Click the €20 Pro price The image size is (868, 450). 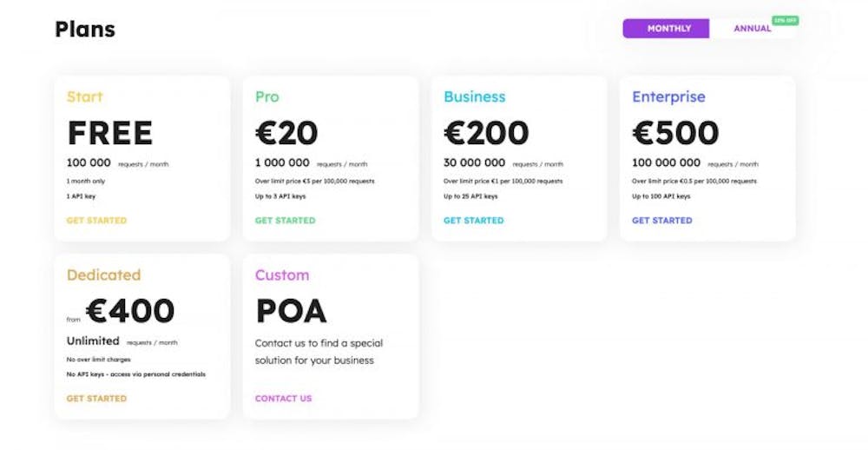point(286,133)
